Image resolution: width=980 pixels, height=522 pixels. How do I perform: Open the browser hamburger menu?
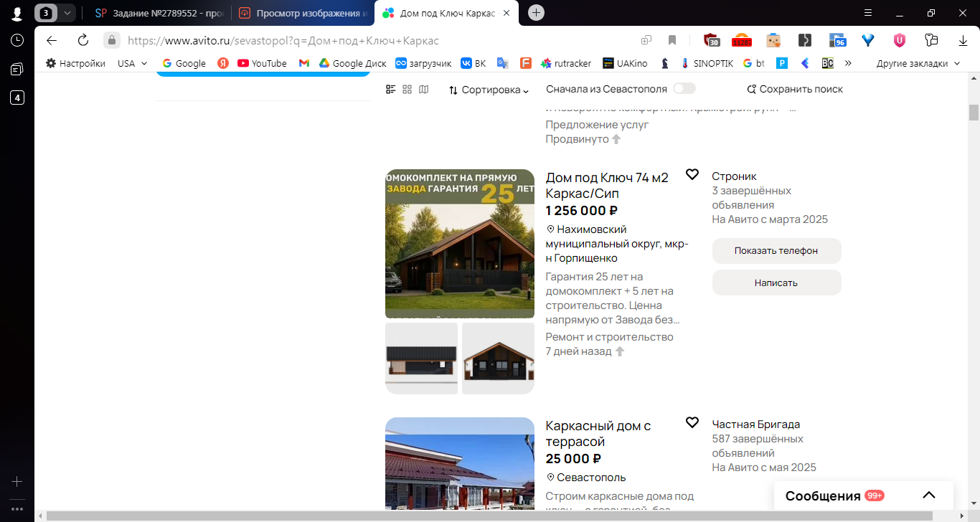(868, 13)
